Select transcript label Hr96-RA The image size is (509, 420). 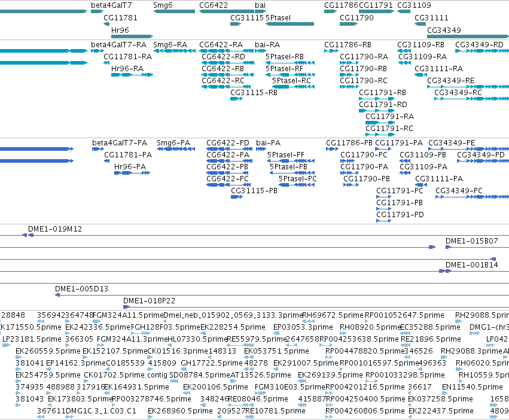(x=127, y=69)
